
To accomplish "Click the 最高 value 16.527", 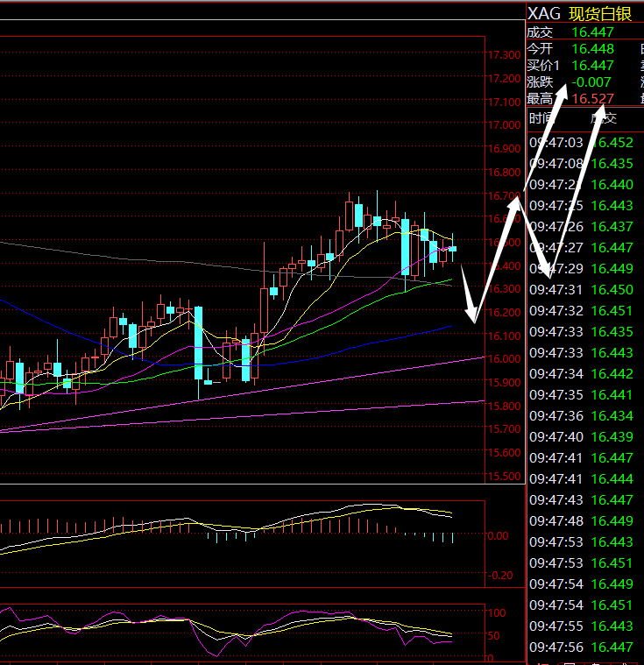I will click(x=592, y=99).
